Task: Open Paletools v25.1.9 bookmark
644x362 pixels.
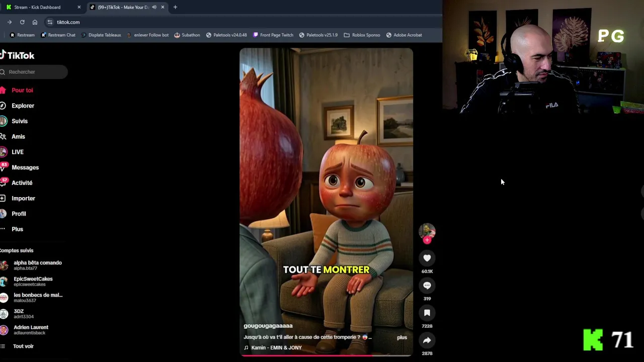Action: 317,35
